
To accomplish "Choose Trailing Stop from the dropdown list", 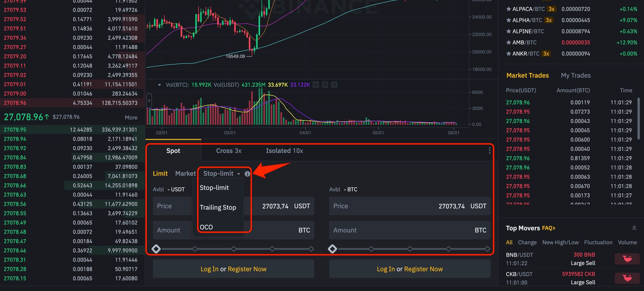I will click(218, 207).
